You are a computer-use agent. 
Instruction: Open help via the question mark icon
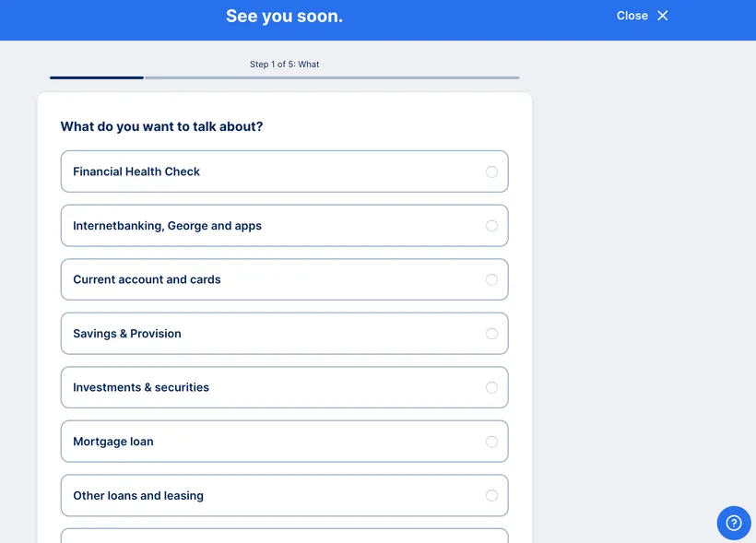click(x=733, y=523)
